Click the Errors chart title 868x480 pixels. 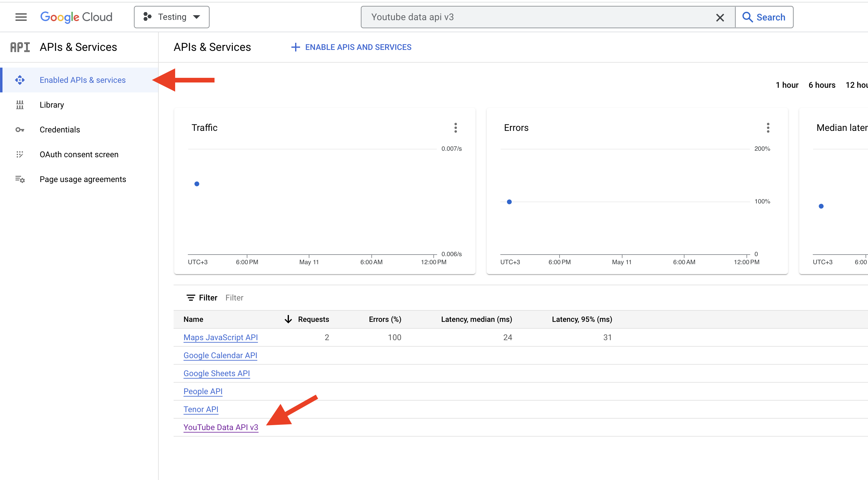coord(516,128)
